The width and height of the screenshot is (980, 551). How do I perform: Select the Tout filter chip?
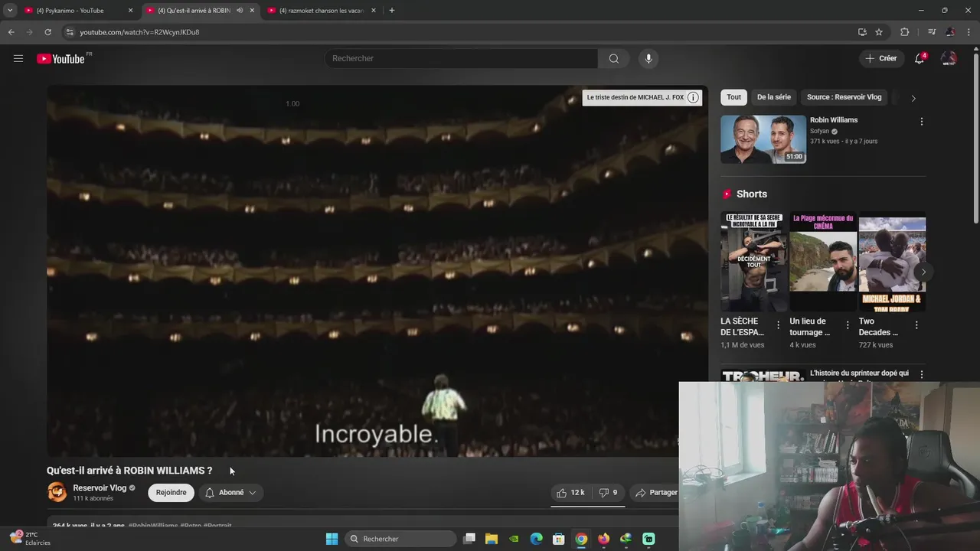click(733, 97)
